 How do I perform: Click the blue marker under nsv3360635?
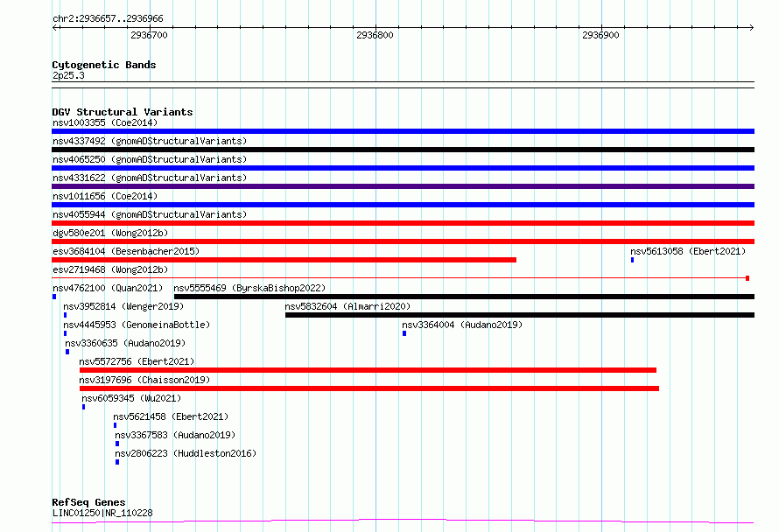pos(67,352)
